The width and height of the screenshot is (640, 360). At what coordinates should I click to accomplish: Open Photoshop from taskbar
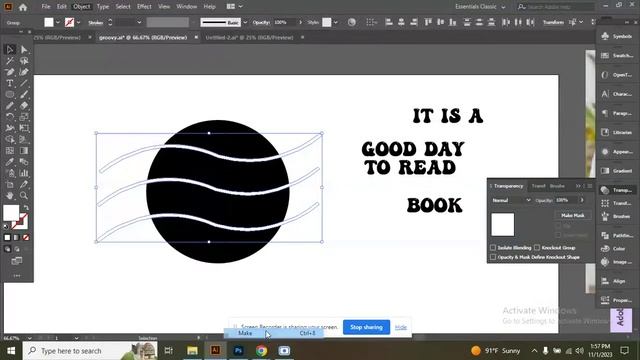(238, 351)
